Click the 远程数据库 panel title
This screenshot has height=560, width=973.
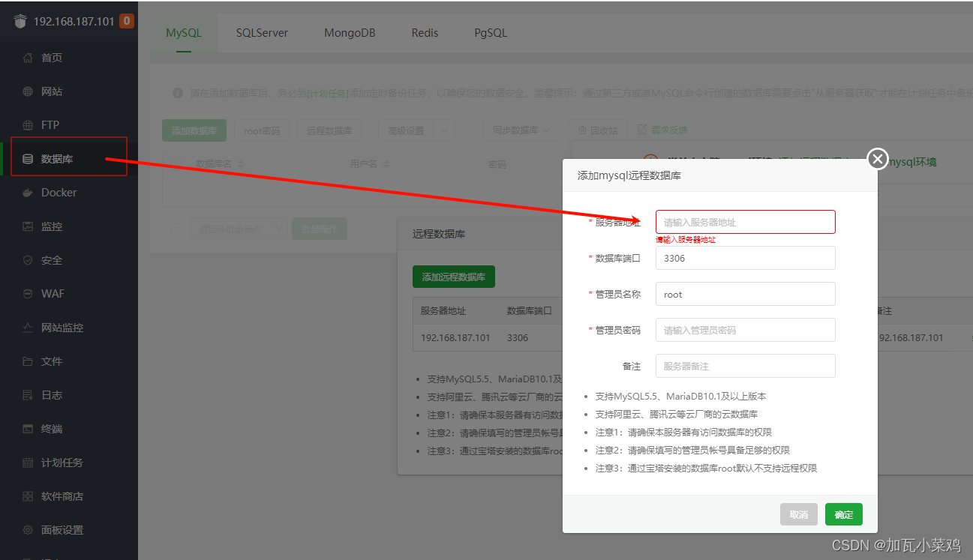[x=439, y=234]
